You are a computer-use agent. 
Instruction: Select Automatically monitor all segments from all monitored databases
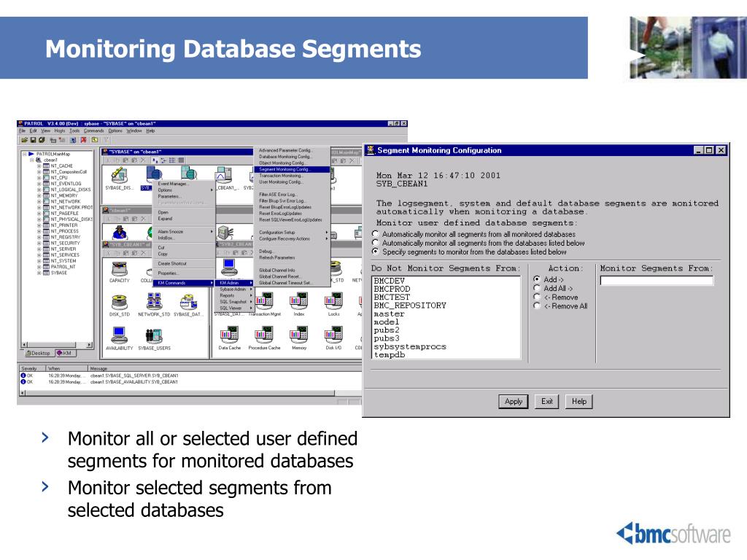coord(376,234)
